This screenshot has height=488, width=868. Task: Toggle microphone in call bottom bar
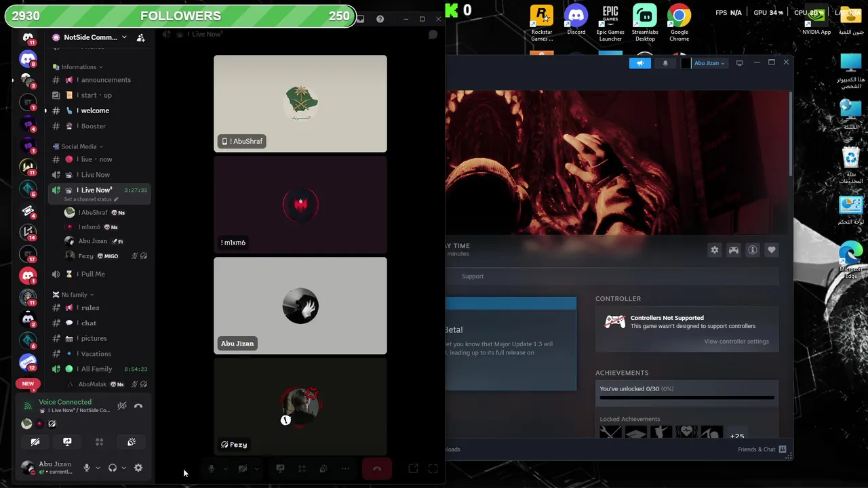point(212,468)
